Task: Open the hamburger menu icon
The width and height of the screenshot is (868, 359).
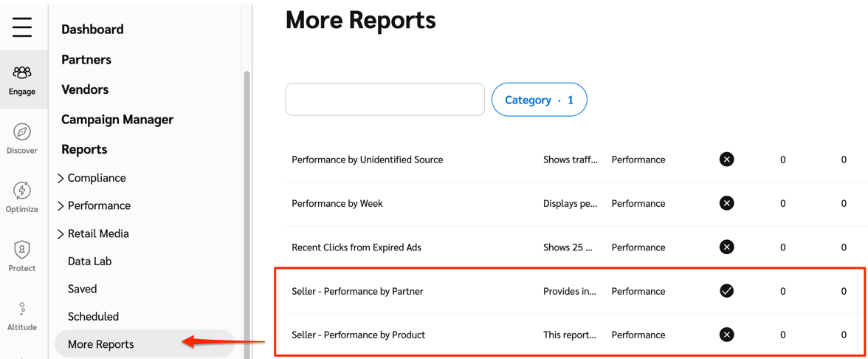Action: (22, 27)
